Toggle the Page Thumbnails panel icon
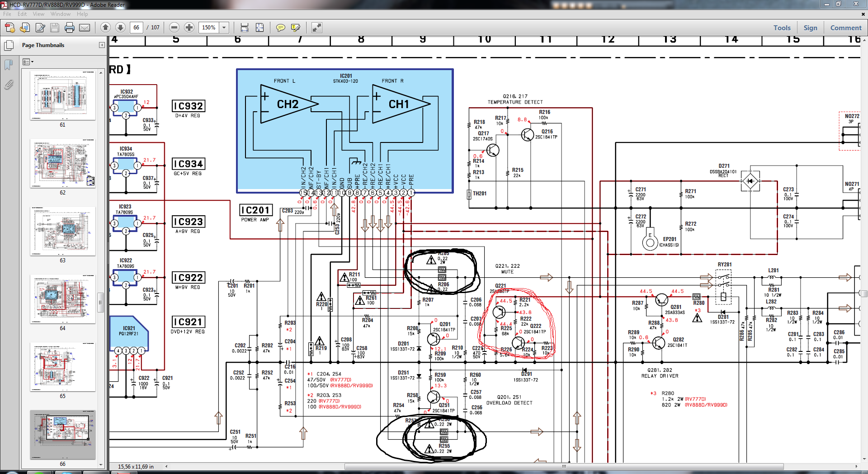The width and height of the screenshot is (868, 474). click(x=8, y=45)
